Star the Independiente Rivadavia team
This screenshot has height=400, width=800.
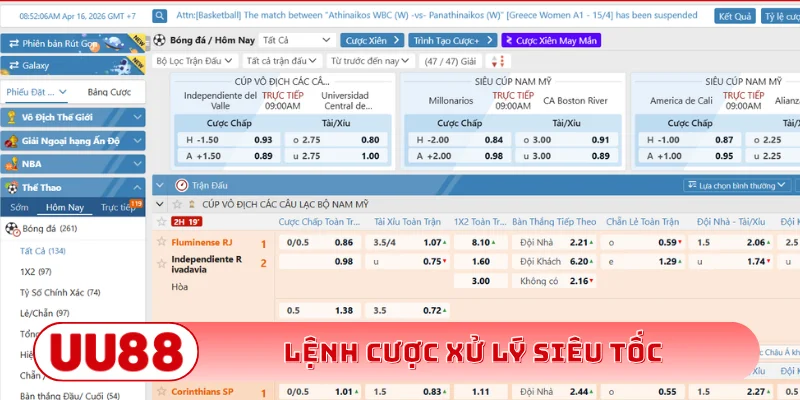[162, 264]
